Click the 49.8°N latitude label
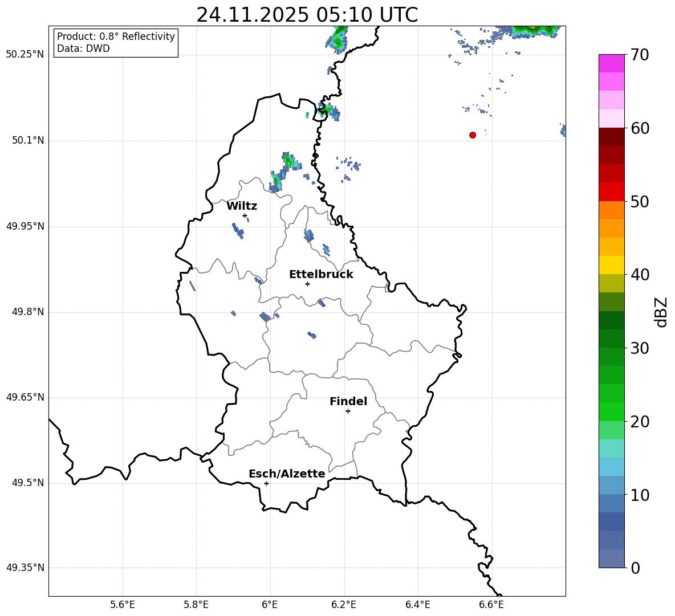The width and height of the screenshot is (675, 616). tap(28, 312)
